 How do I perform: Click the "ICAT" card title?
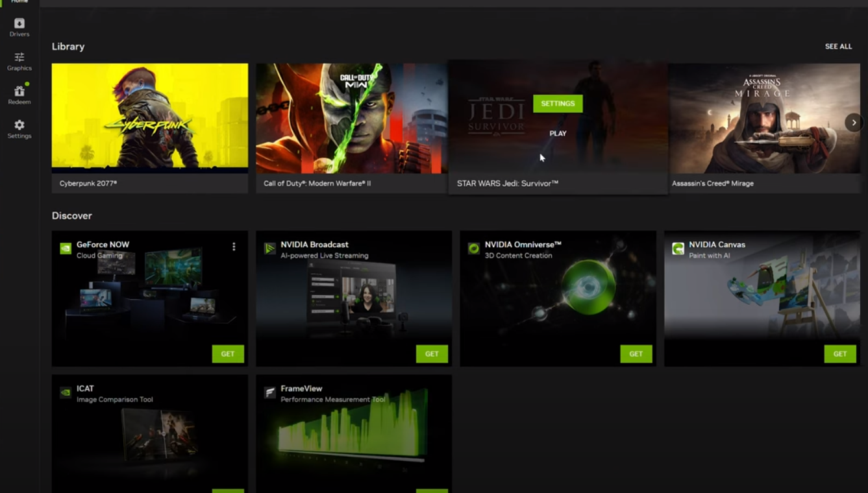pos(85,389)
